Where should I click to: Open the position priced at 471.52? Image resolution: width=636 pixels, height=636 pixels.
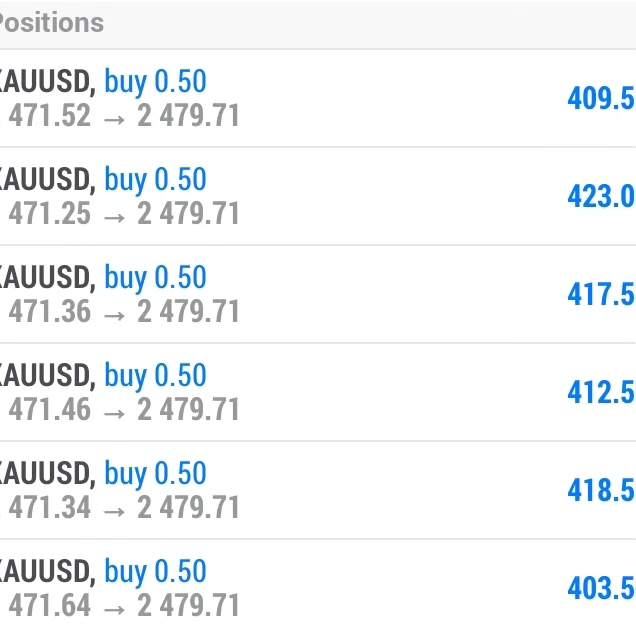(x=123, y=116)
